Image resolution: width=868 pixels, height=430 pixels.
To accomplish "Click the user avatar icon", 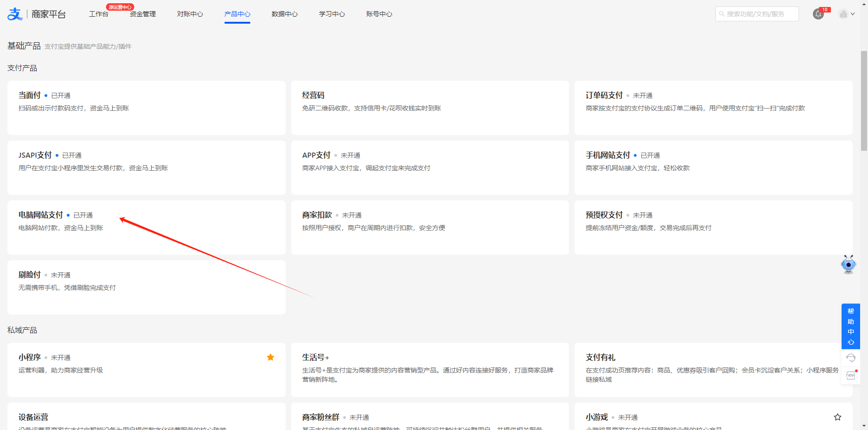I will pyautogui.click(x=843, y=14).
